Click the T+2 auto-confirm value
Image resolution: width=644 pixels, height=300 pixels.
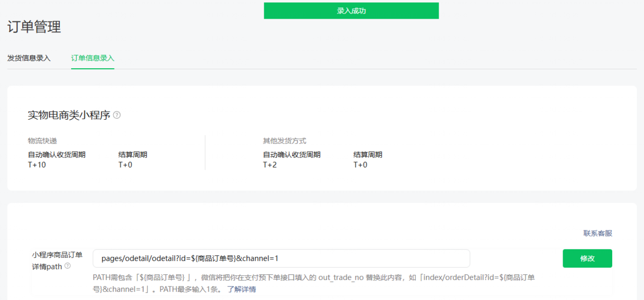pyautogui.click(x=270, y=164)
